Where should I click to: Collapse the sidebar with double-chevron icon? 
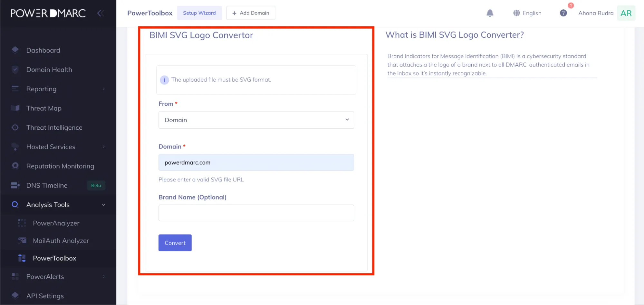pos(101,13)
